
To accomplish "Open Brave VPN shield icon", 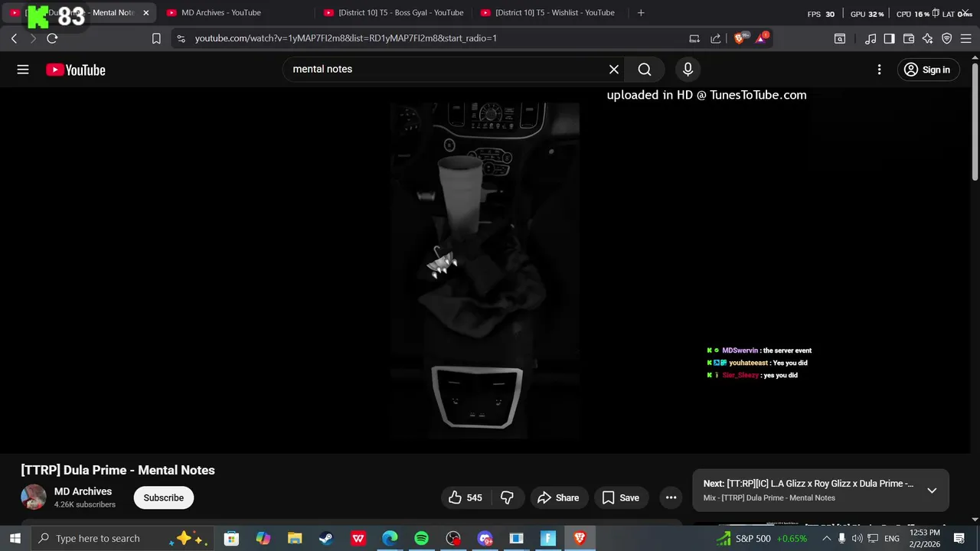I will tap(947, 38).
